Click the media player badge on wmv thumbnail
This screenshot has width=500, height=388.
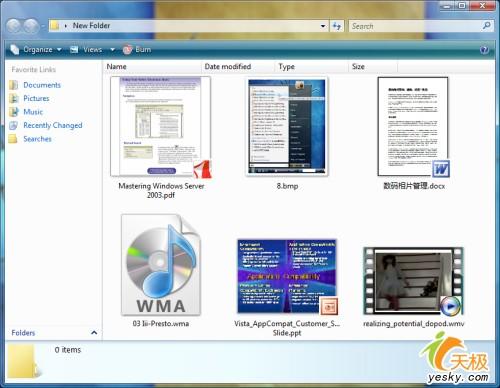click(450, 306)
